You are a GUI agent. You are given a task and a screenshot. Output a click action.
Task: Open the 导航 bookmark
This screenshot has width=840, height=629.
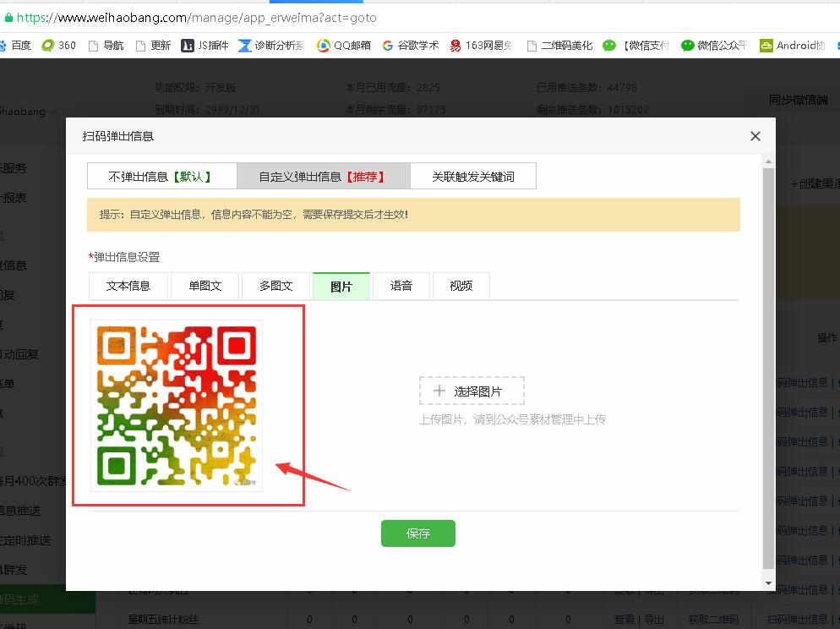[x=106, y=46]
